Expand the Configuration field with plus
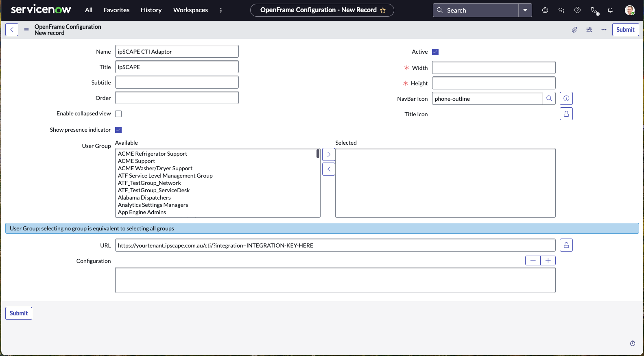This screenshot has height=356, width=644. (x=548, y=260)
